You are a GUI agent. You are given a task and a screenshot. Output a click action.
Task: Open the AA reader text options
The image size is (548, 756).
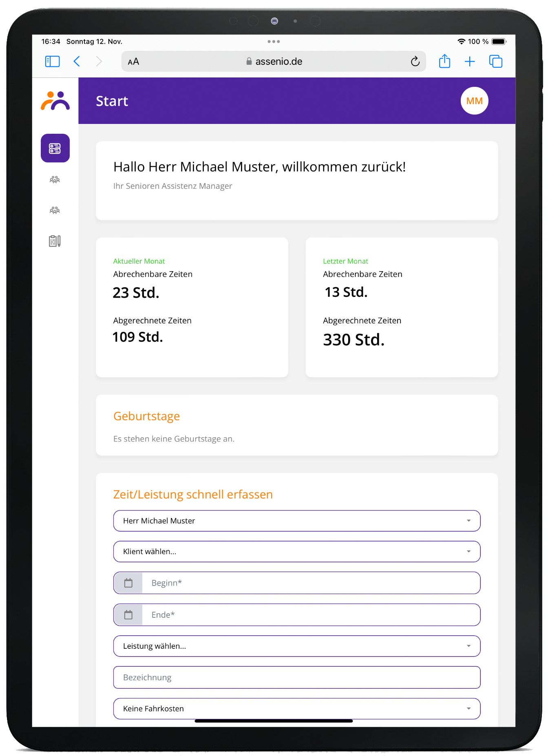[133, 62]
